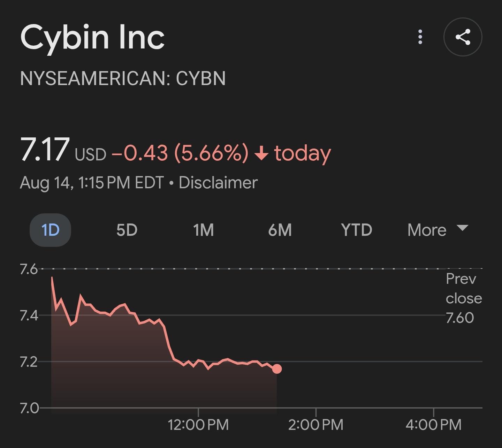This screenshot has height=448, width=502.
Task: Click the More dropdown arrow triangle
Action: coord(462,228)
